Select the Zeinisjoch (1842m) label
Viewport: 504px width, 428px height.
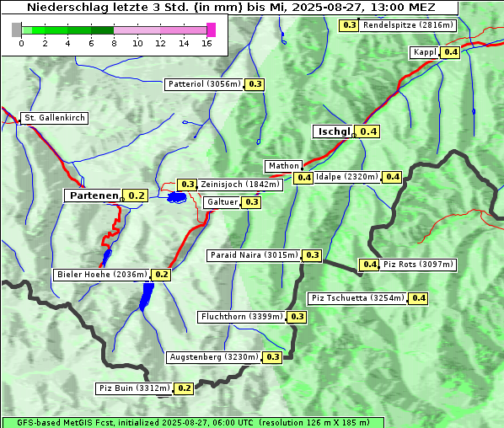pos(240,185)
